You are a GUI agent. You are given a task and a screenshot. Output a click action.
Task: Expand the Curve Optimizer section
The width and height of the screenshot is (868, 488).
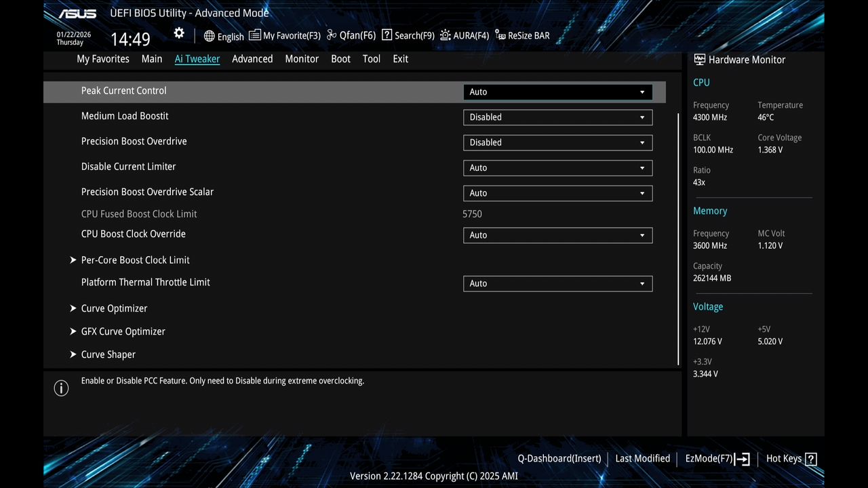[x=113, y=308]
